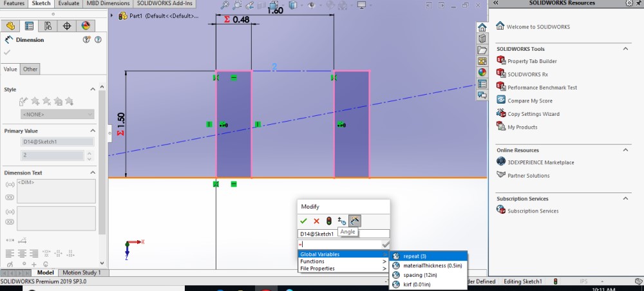Open Design Library icon in task pane
This screenshot has width=644, height=291.
tap(482, 39)
